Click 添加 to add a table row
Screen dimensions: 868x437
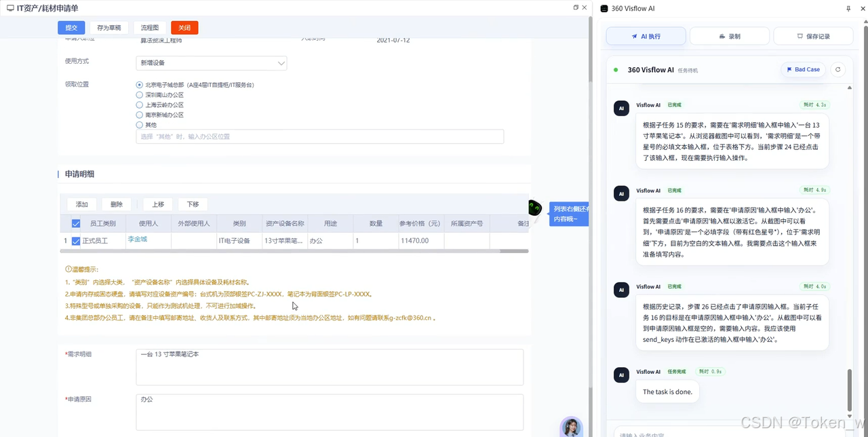pos(82,204)
